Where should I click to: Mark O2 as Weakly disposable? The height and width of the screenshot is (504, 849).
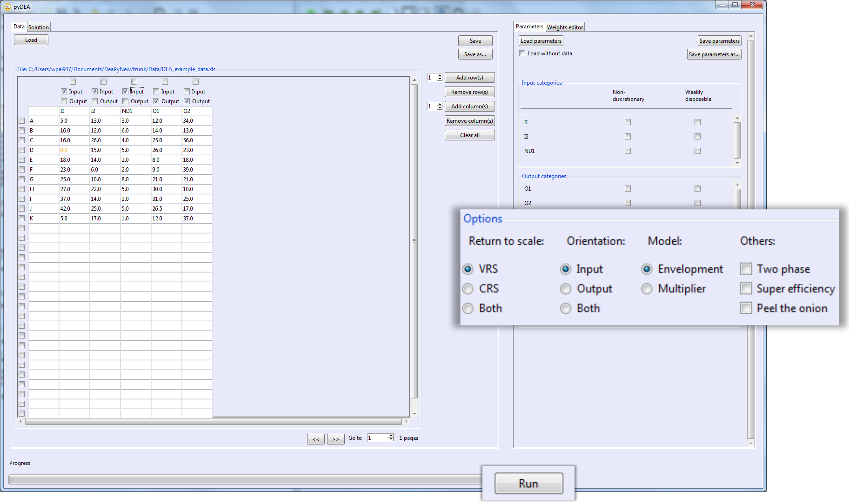click(698, 203)
